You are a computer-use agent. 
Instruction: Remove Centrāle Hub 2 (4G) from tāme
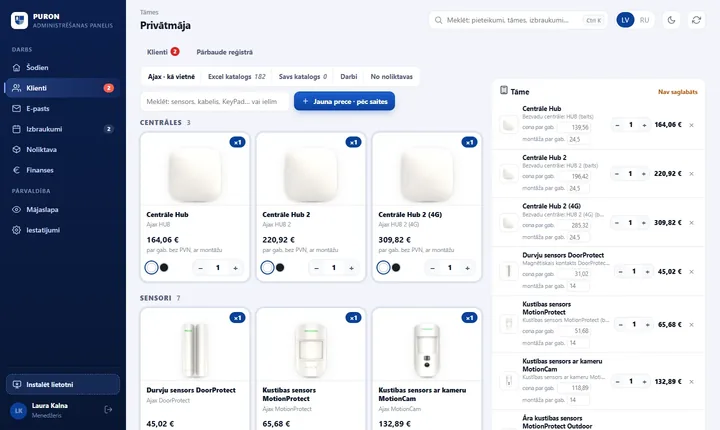pyautogui.click(x=692, y=223)
